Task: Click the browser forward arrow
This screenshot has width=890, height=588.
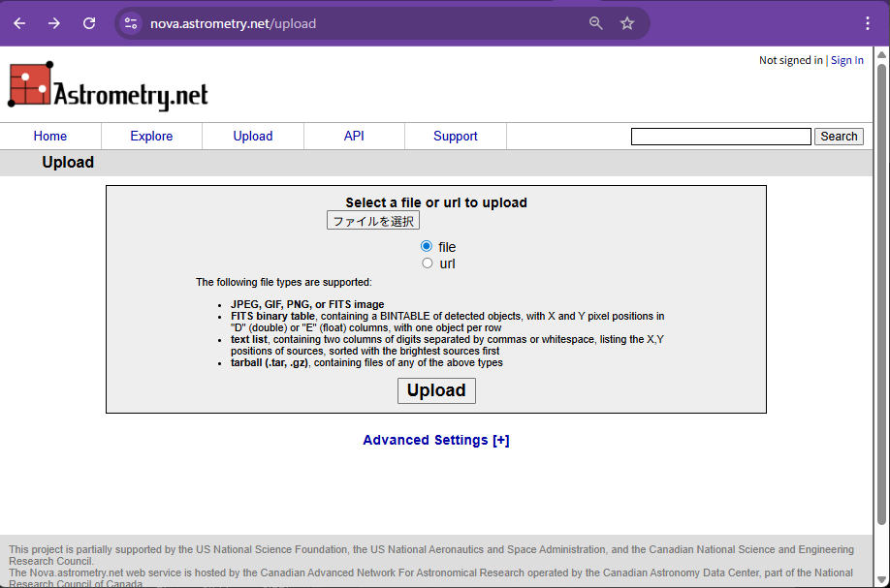Action: pyautogui.click(x=54, y=23)
